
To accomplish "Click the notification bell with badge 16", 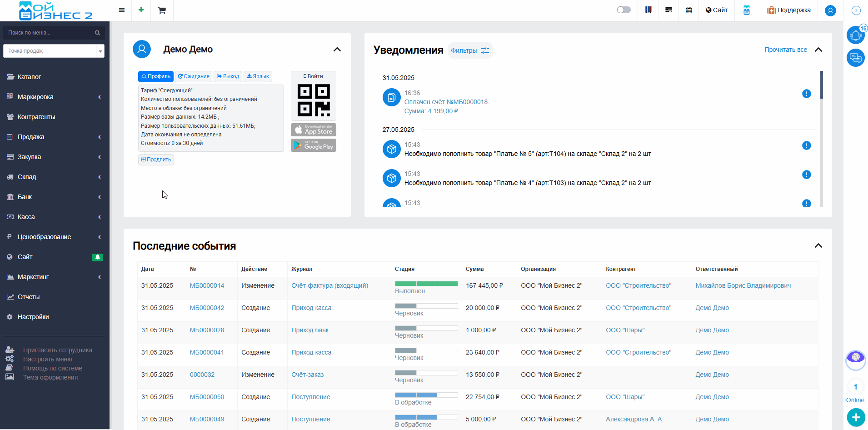I will pos(855,35).
